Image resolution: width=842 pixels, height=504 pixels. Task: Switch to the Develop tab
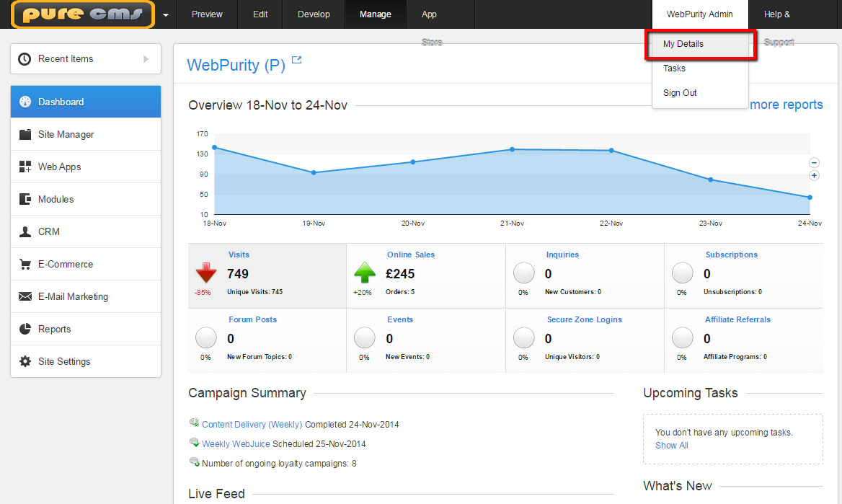(x=314, y=14)
